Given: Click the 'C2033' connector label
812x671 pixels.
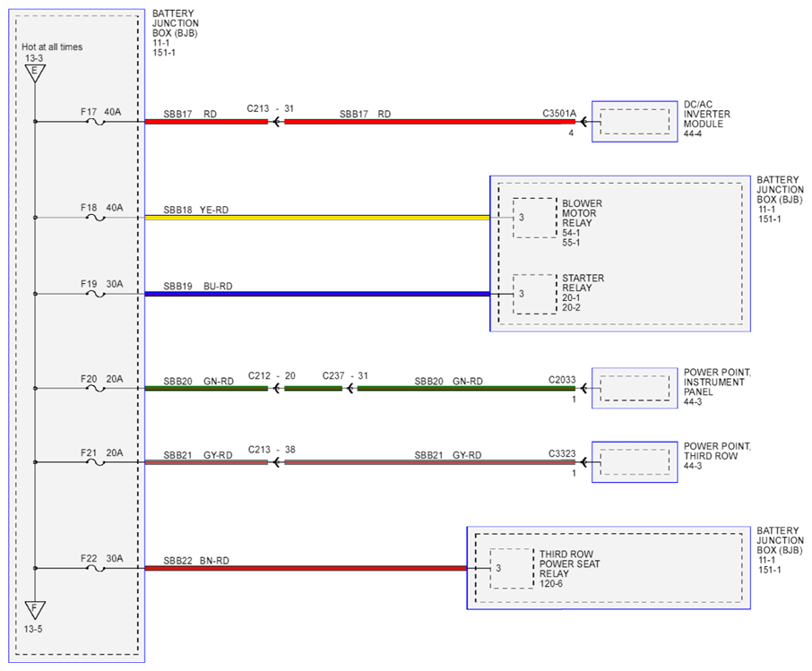Looking at the screenshot, I should [562, 380].
